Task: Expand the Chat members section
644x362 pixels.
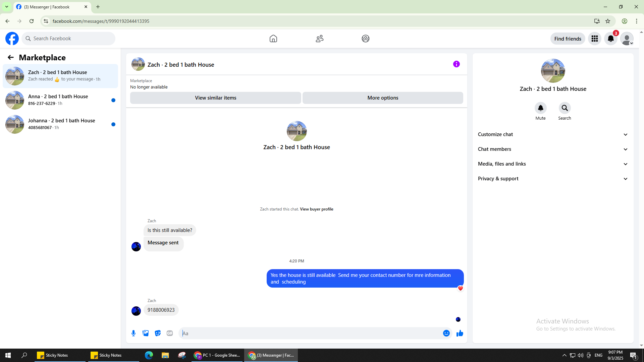Action: (553, 149)
